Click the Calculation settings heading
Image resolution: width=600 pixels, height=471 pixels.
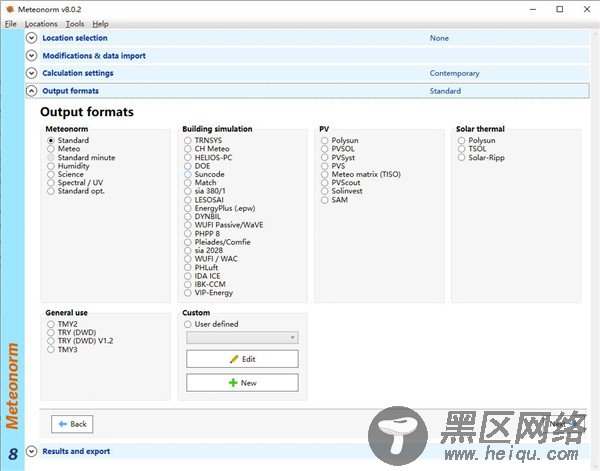[x=78, y=73]
